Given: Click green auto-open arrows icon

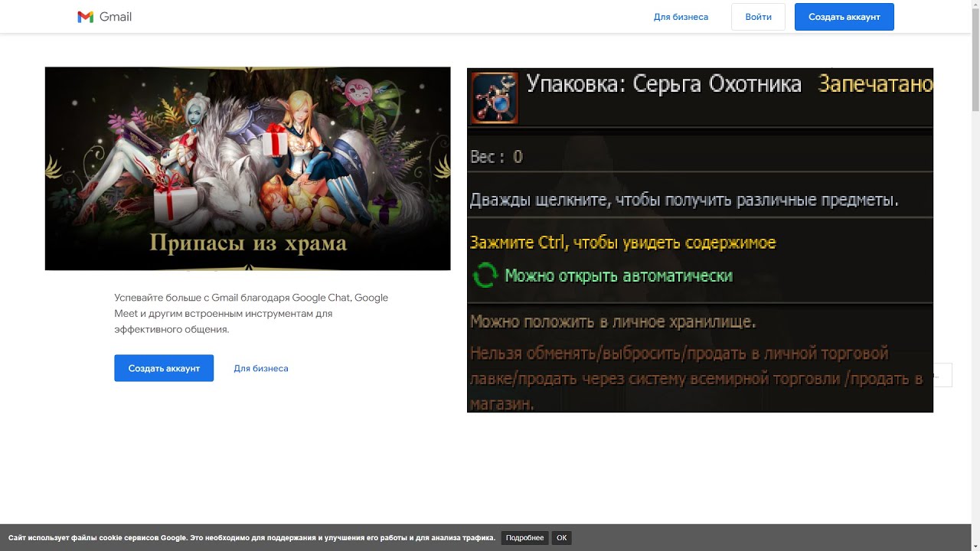Looking at the screenshot, I should tap(485, 275).
